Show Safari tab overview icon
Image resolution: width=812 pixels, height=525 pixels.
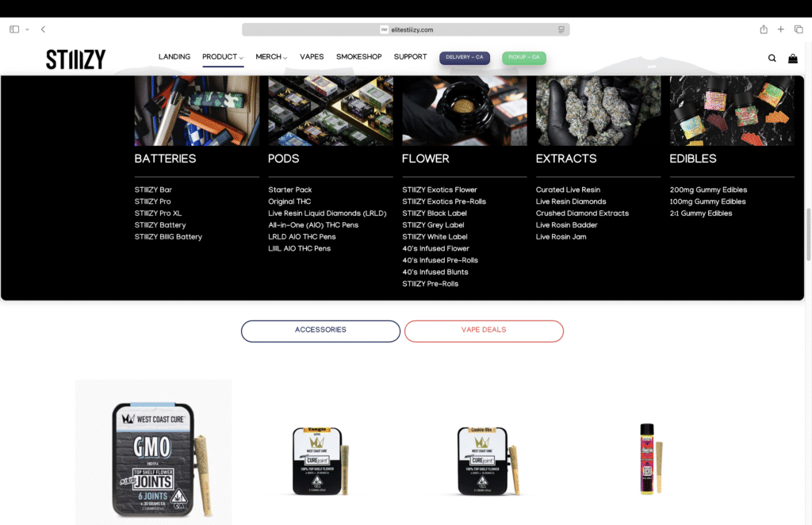coord(799,29)
